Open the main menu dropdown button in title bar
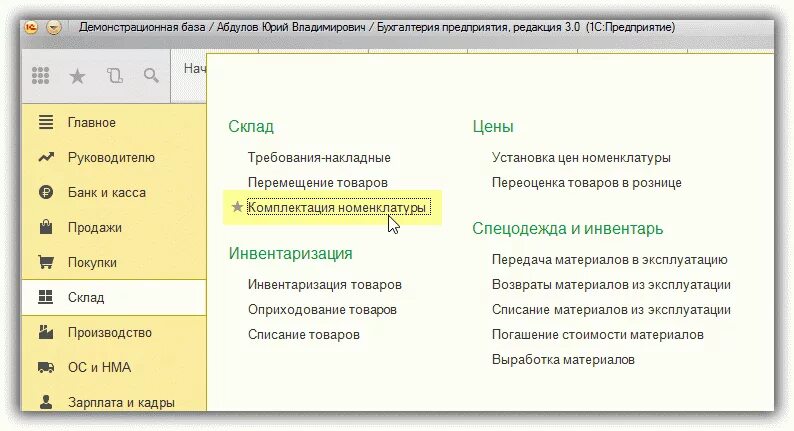Screen dimensions: 794x431 pos(54,27)
